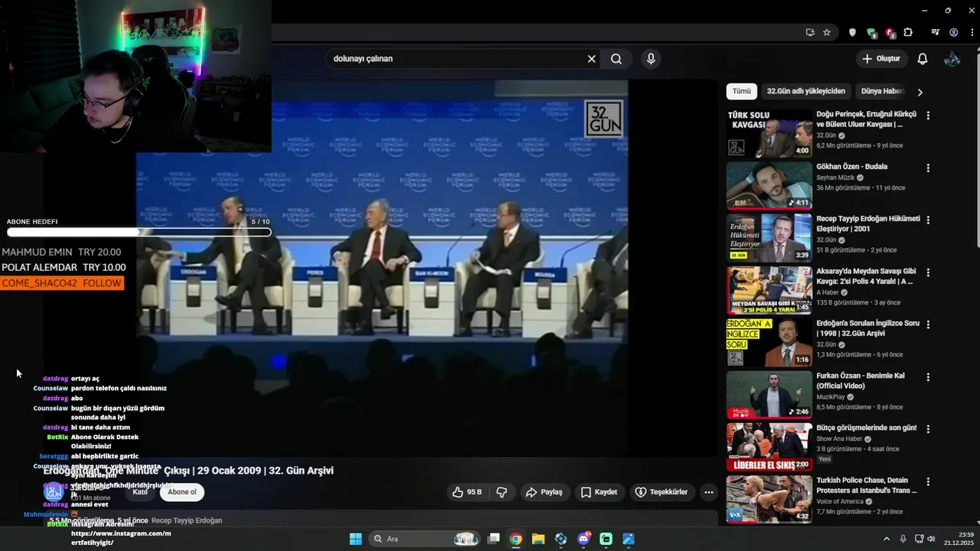The height and width of the screenshot is (551, 980).
Task: Start voice search with microphone icon
Action: coord(651,59)
